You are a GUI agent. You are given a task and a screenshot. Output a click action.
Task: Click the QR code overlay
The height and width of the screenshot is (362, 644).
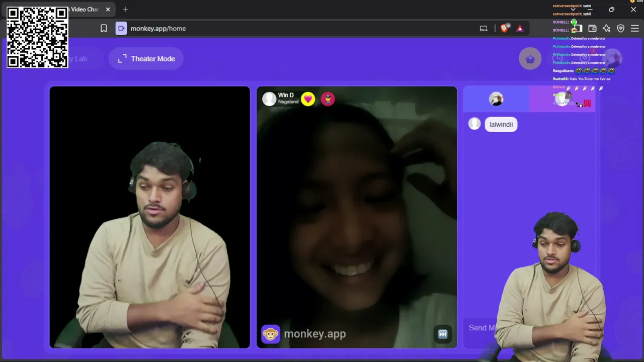click(37, 37)
